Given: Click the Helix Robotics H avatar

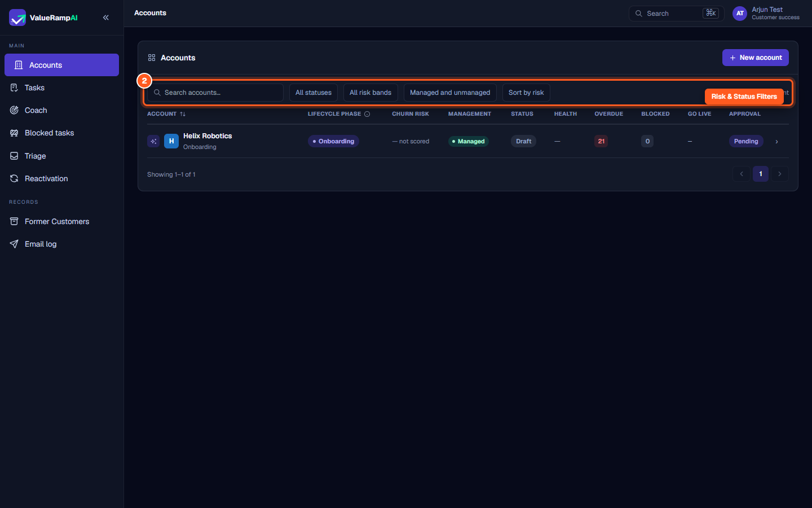Looking at the screenshot, I should 171,141.
